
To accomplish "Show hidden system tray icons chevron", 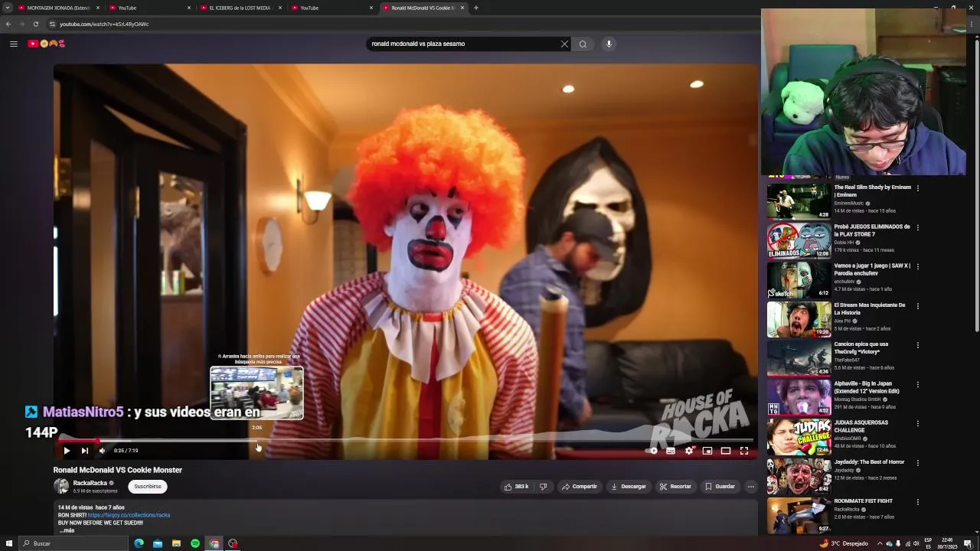I will [x=880, y=543].
